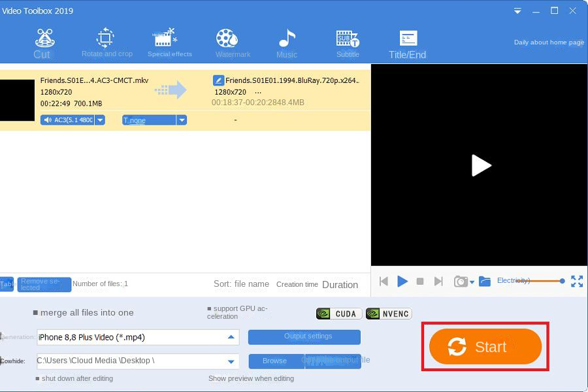Take a snapshot with camera icon
This screenshot has height=392, width=588.
point(461,281)
